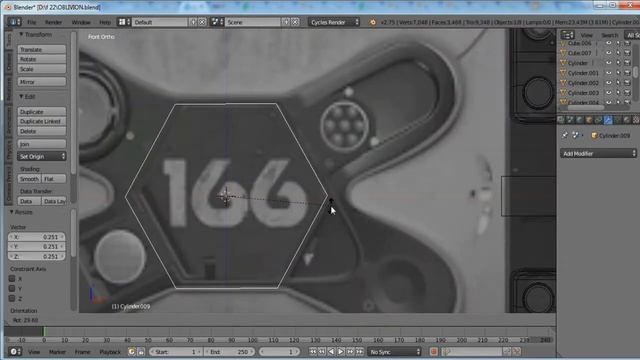Click the Y vector value field

tap(36, 247)
